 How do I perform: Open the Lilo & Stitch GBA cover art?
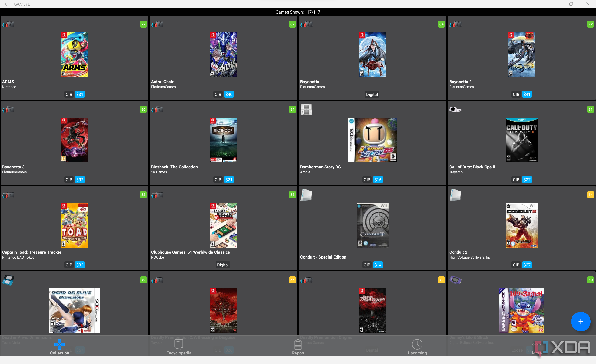pos(521,310)
